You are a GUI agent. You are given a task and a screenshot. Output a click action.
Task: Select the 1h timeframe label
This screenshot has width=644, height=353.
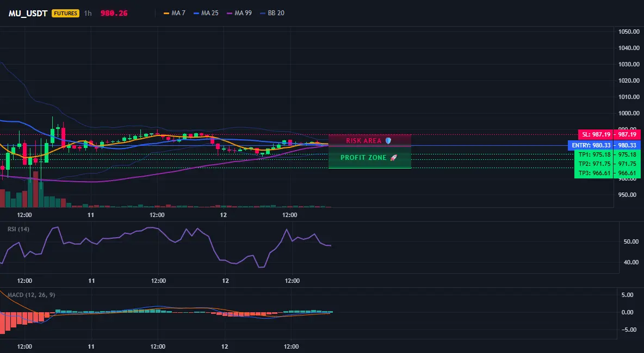[88, 13]
